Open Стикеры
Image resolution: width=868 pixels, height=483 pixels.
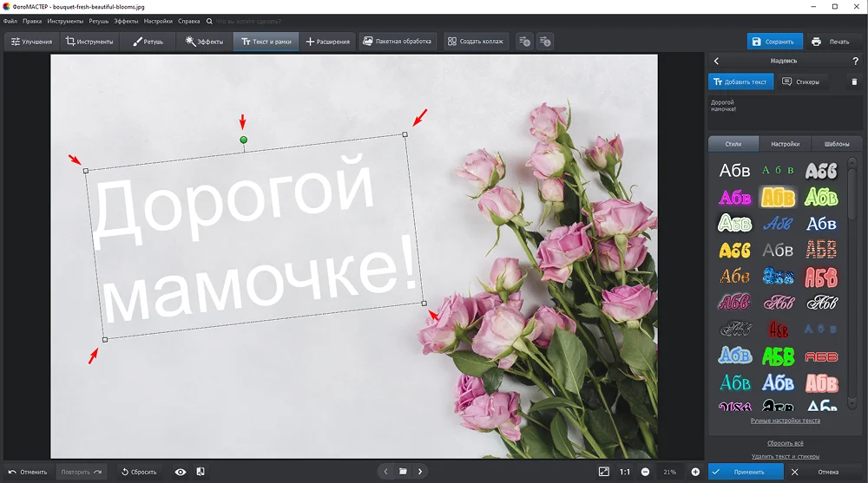(x=801, y=82)
